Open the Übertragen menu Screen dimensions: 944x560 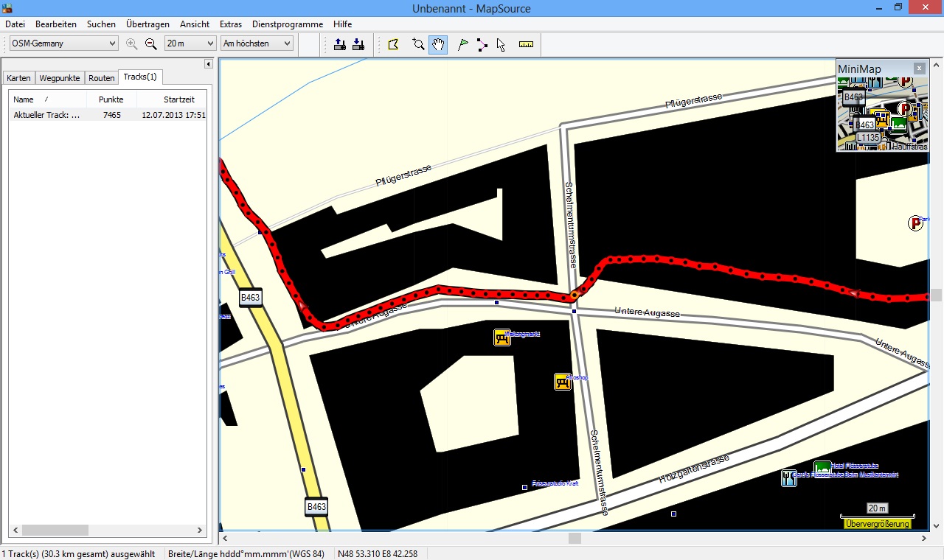click(x=147, y=24)
